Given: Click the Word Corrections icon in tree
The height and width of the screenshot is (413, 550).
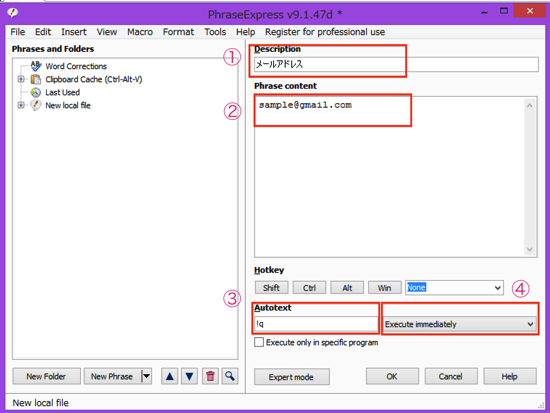Looking at the screenshot, I should (36, 66).
